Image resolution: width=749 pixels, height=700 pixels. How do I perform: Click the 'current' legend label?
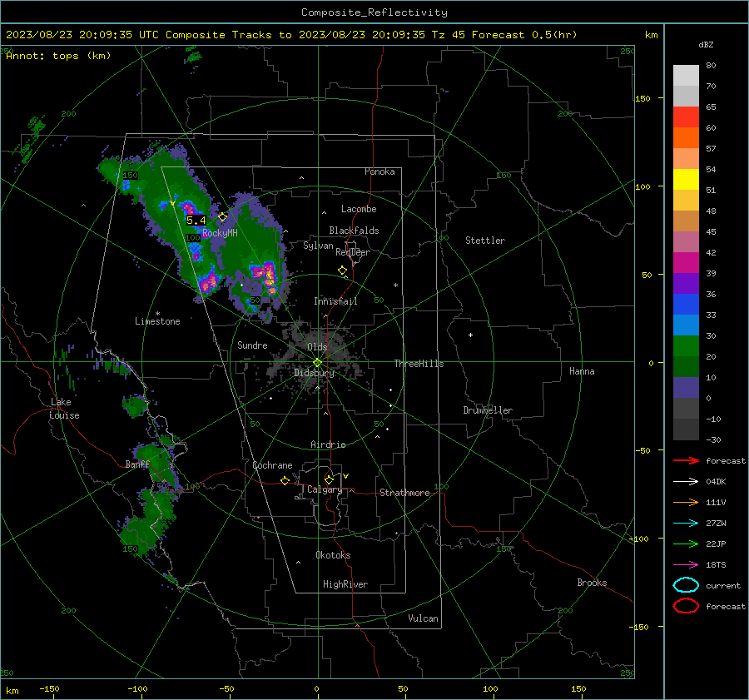click(723, 585)
